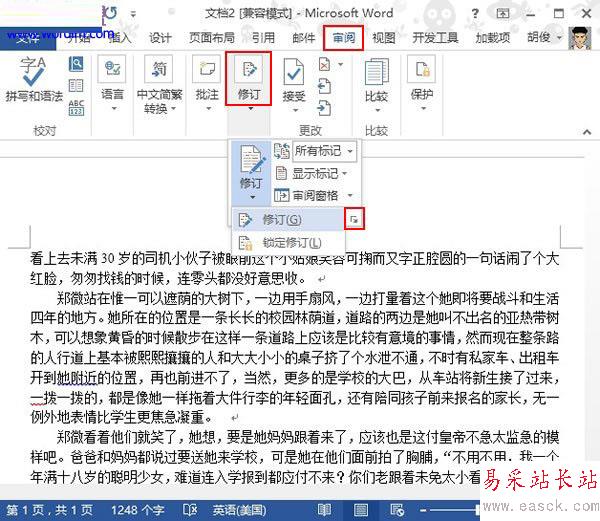Open the Define/Research magnifier icon
This screenshot has height=521, width=600.
coord(76,63)
